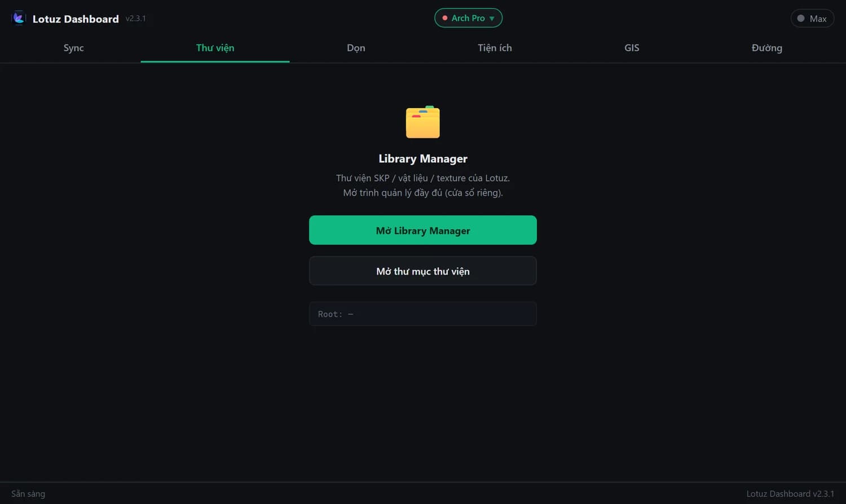This screenshot has height=504, width=846.
Task: Click the Root path field
Action: [423, 314]
